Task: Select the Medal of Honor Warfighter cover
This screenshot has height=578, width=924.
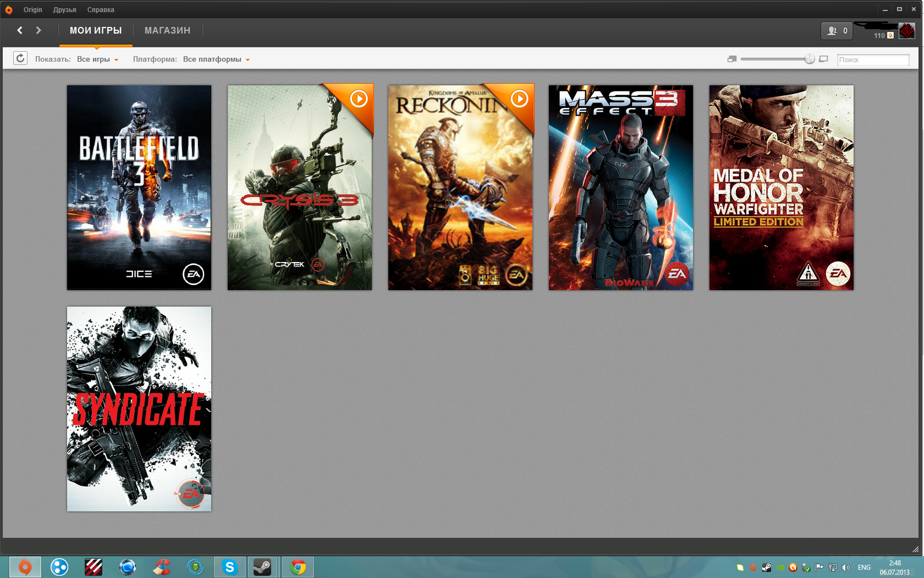Action: [782, 188]
